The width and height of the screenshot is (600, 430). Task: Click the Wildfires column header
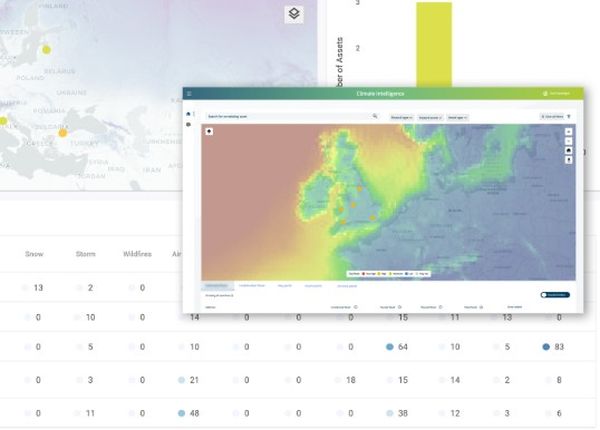(x=137, y=254)
